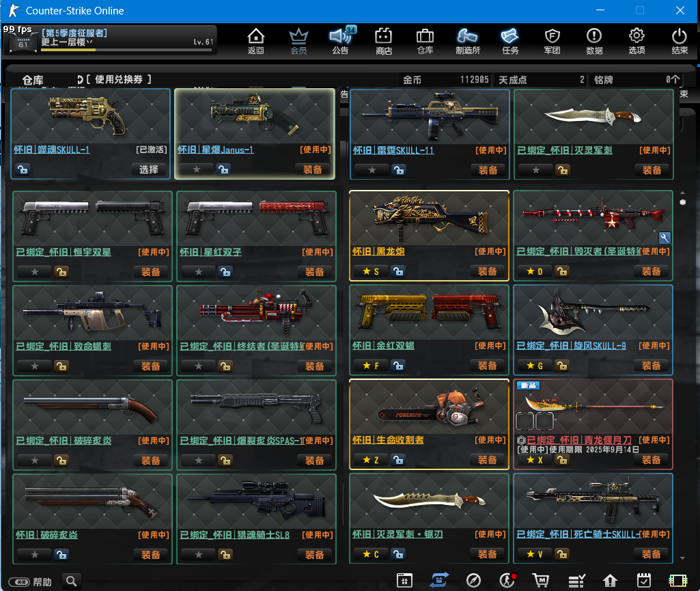Click the lock icon on 噬魂SKULL-1
700x591 pixels.
point(23,169)
